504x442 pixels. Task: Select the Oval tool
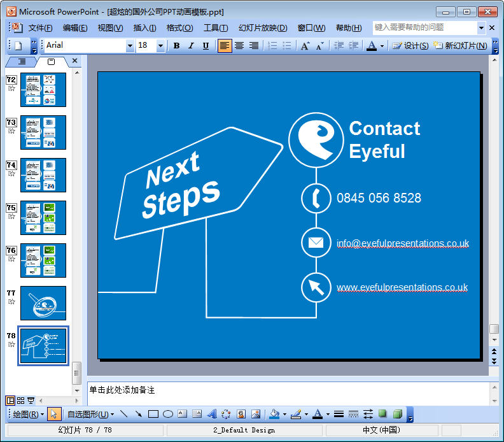[168, 414]
